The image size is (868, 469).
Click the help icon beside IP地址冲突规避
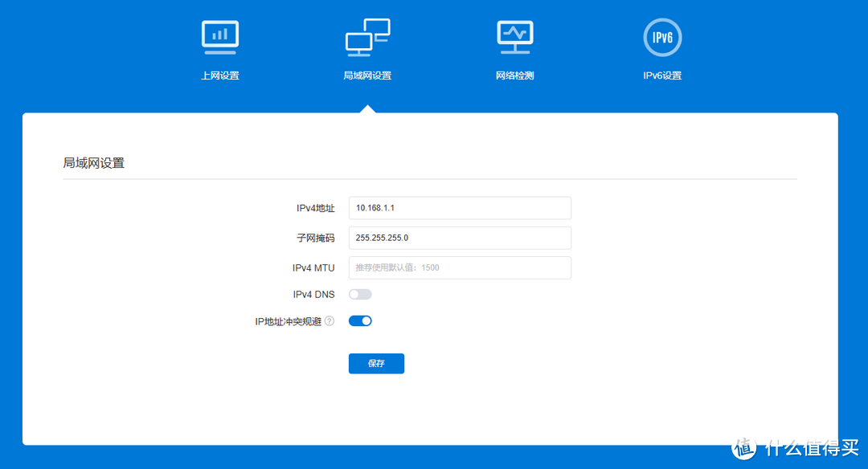tap(330, 321)
